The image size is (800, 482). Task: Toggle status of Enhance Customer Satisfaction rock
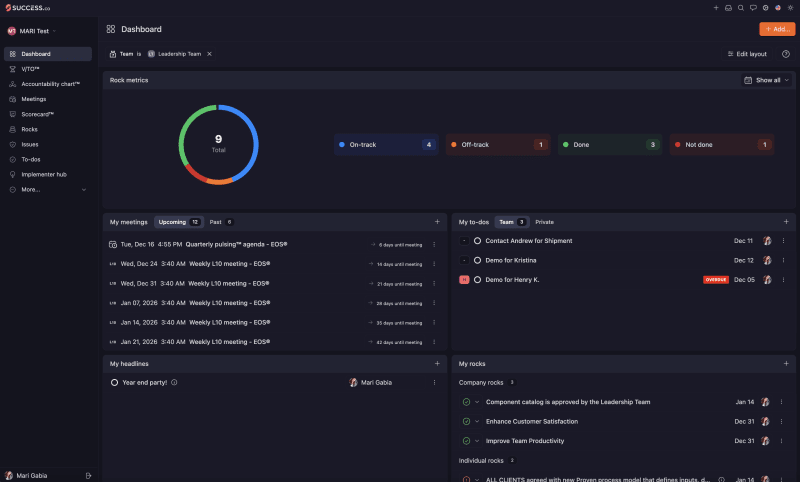tap(466, 421)
